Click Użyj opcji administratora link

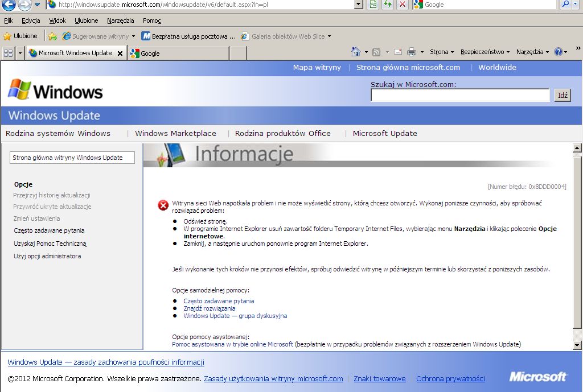click(x=47, y=256)
